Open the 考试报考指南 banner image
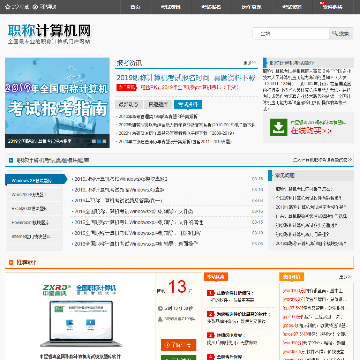Screen dimensions: 360x360 [57, 103]
